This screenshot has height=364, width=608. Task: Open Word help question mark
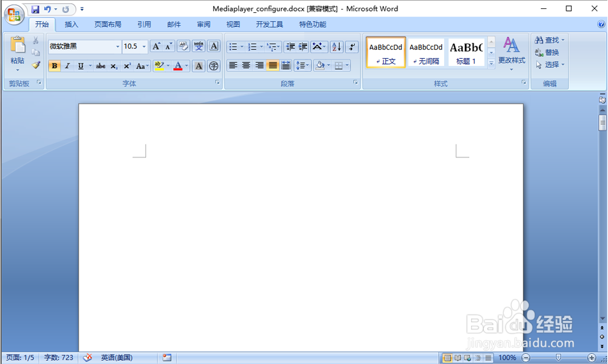[x=601, y=24]
